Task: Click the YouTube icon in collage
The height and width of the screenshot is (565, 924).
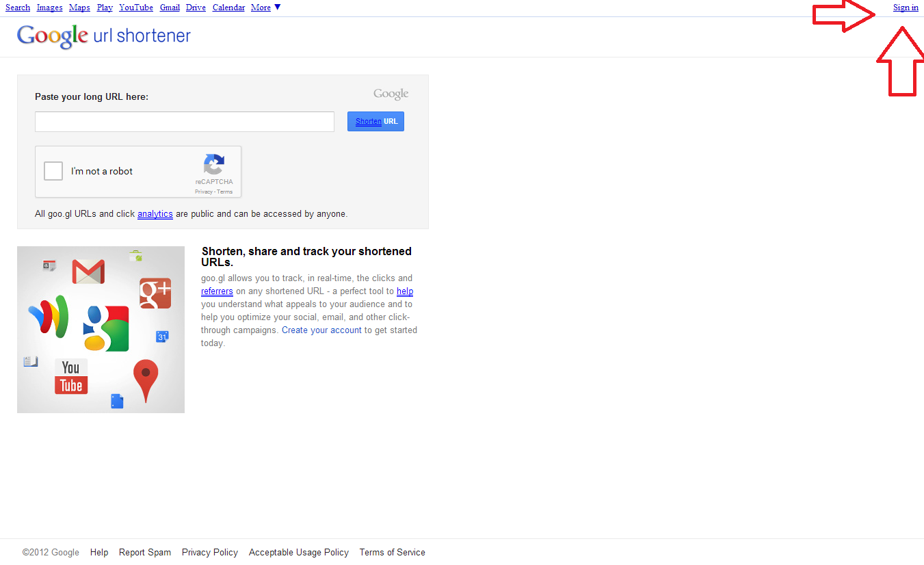Action: (x=71, y=376)
